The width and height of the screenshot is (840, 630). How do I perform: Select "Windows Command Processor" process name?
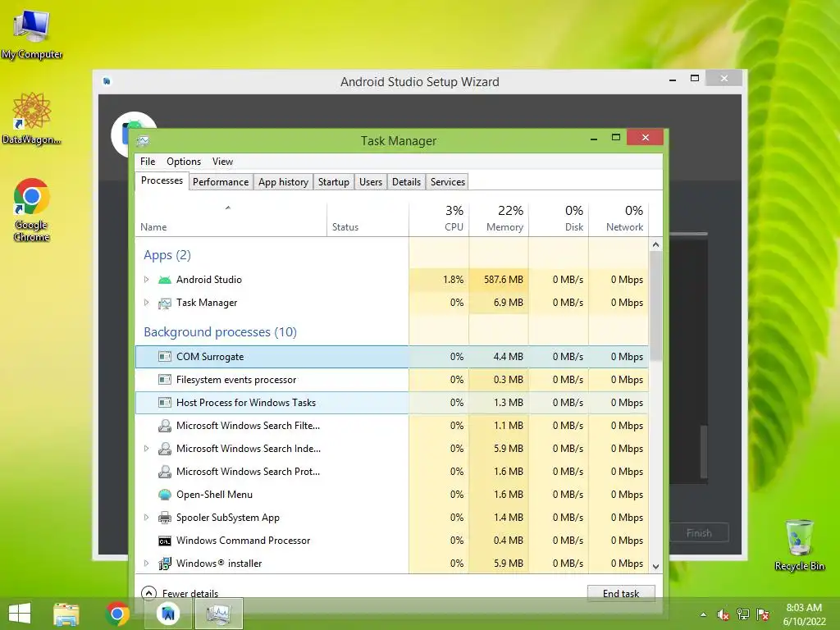tap(243, 541)
